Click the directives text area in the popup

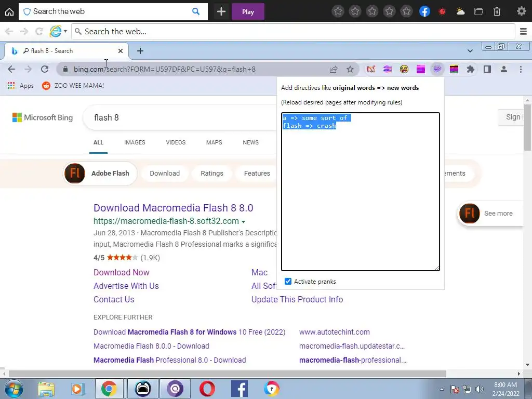pyautogui.click(x=361, y=192)
